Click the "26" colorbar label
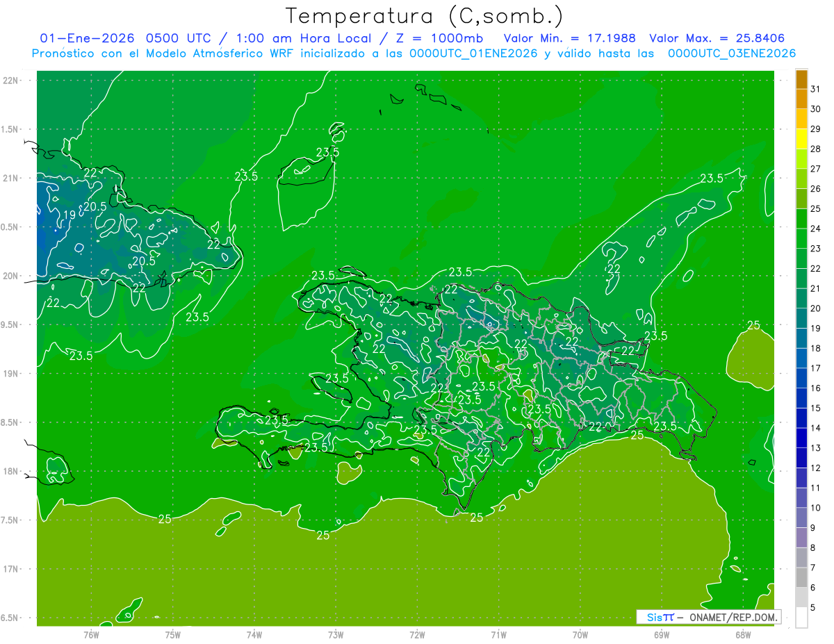834x644 pixels. [x=816, y=188]
